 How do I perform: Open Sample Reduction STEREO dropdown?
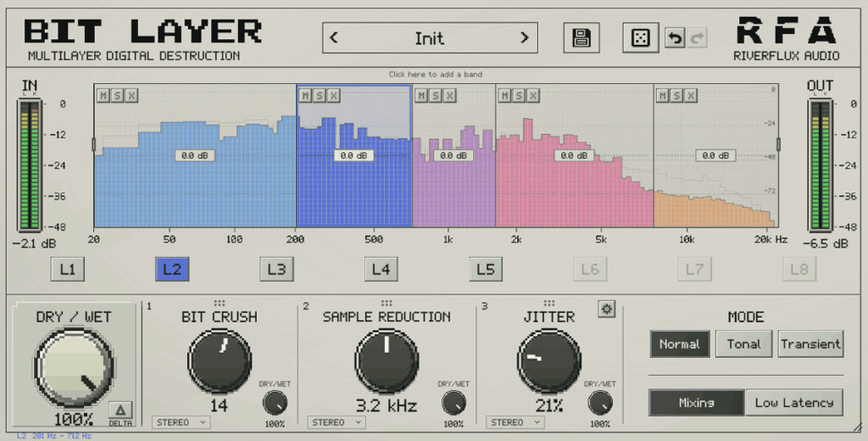click(x=337, y=422)
